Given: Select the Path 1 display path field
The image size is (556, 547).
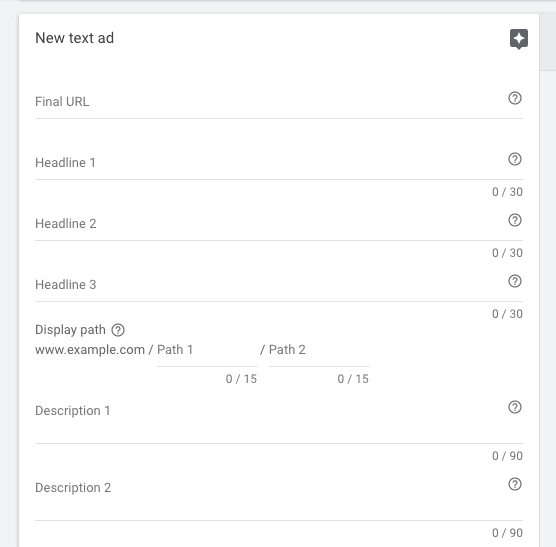Looking at the screenshot, I should point(207,350).
